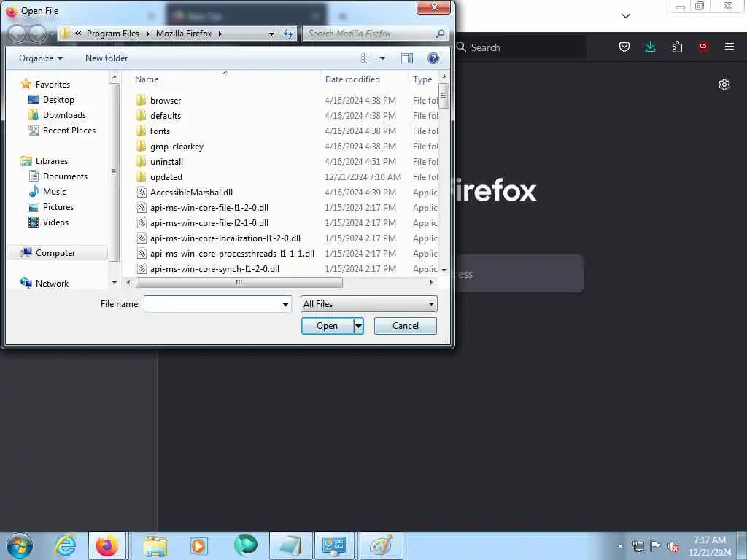Click Firefox Search bar in browser window
747x560 pixels.
(520, 47)
